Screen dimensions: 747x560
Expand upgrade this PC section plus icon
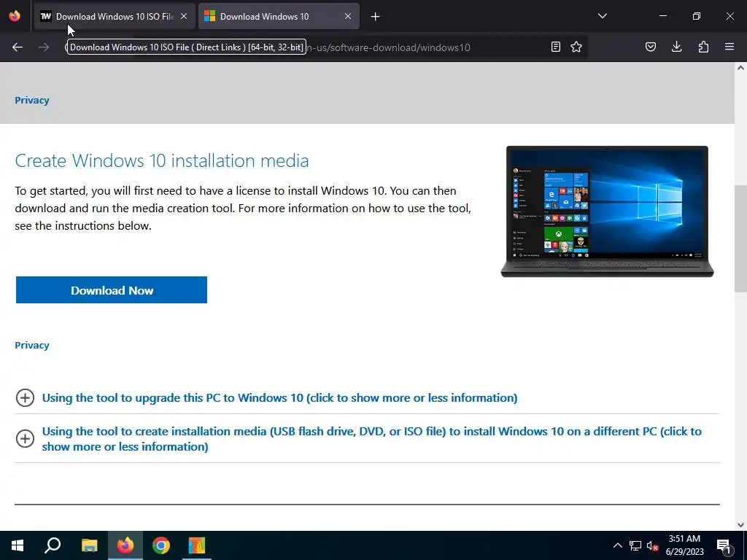tap(25, 397)
